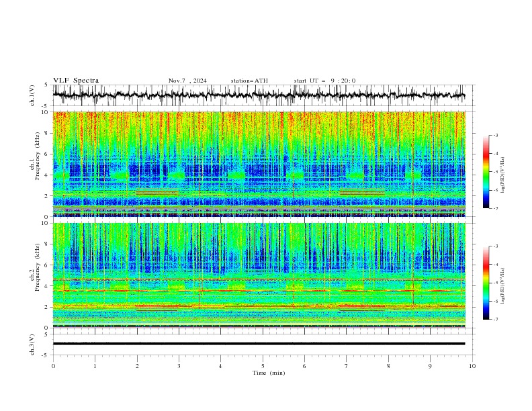The width and height of the screenshot is (532, 411).
Task: Click the time axis tick label "0"
Action: coord(53,366)
